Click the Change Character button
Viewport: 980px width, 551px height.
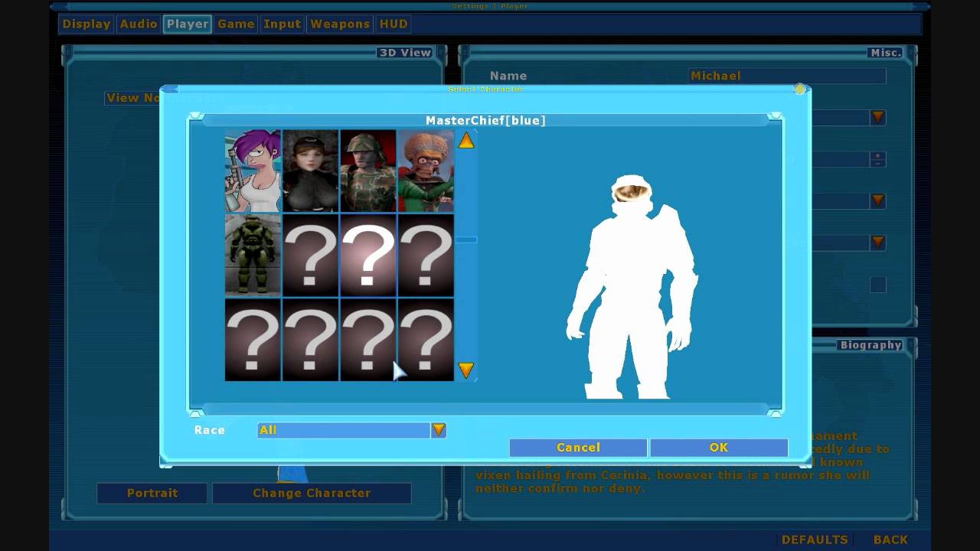(312, 493)
